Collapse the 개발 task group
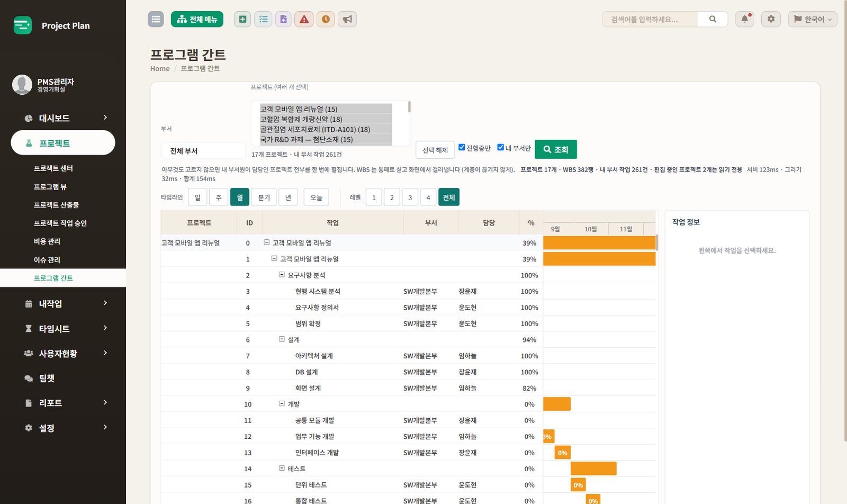Screen dimensions: 847x504 tap(282, 404)
